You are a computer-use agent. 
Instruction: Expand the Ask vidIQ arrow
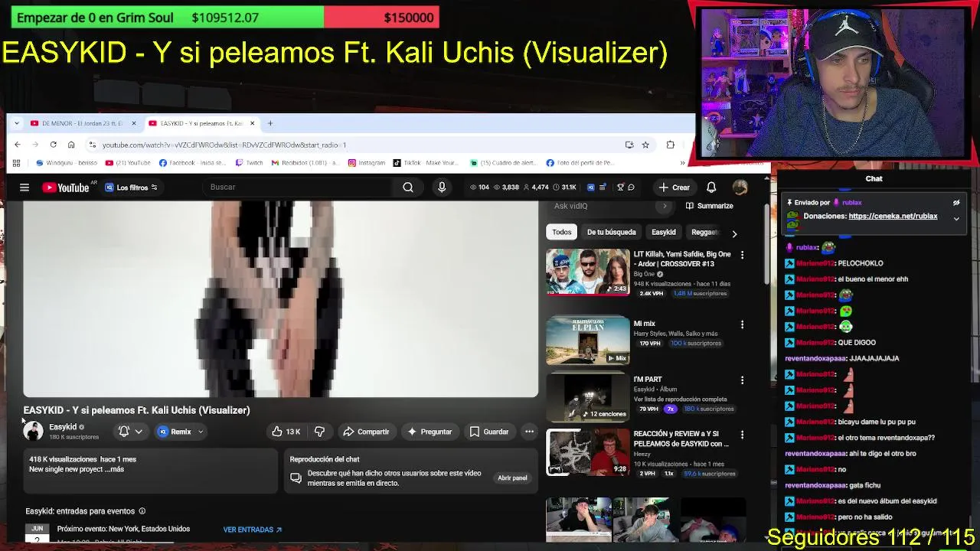coord(665,206)
